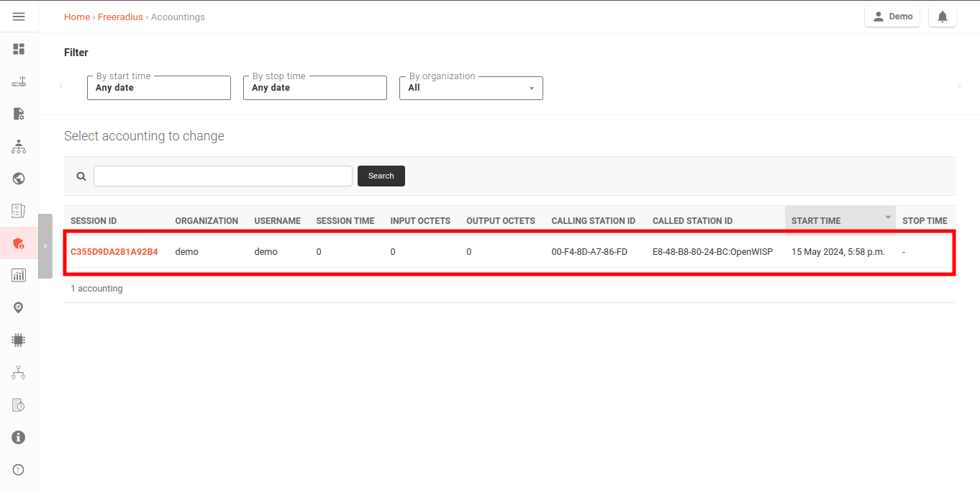
Task: Open the Start Time column sort dropdown
Action: point(887,216)
